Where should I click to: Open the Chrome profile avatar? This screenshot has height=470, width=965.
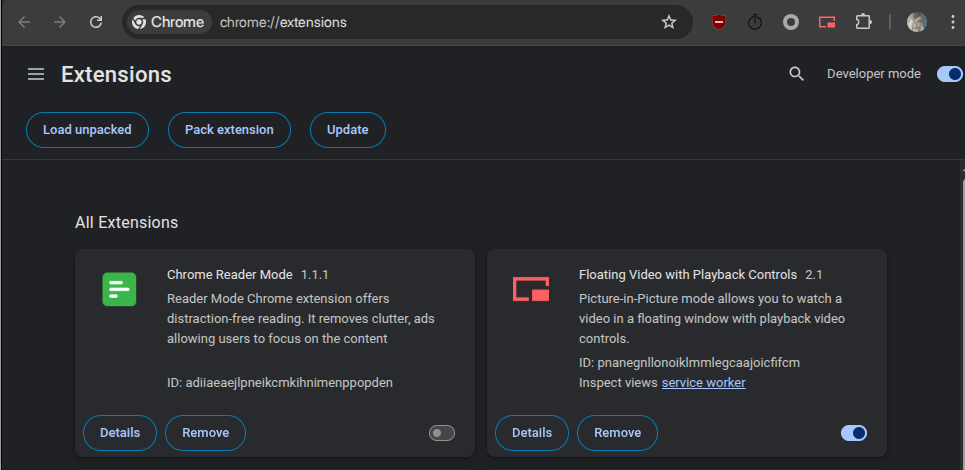(916, 23)
